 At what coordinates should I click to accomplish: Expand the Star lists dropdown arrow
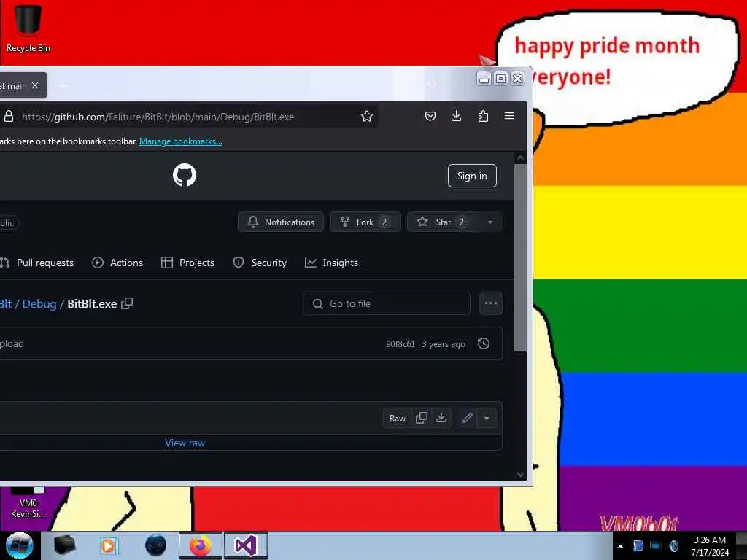tap(490, 222)
